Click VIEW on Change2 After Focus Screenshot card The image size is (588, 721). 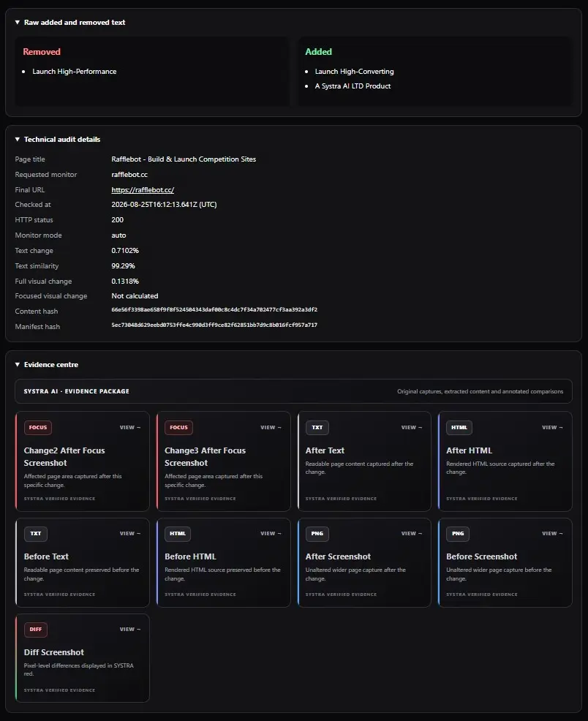click(130, 428)
